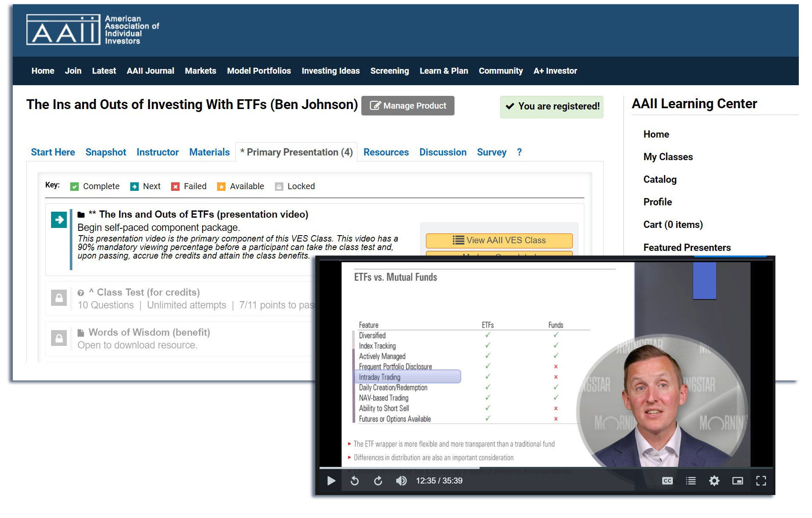Click the teal Next key icon
This screenshot has width=812, height=518.
point(134,187)
